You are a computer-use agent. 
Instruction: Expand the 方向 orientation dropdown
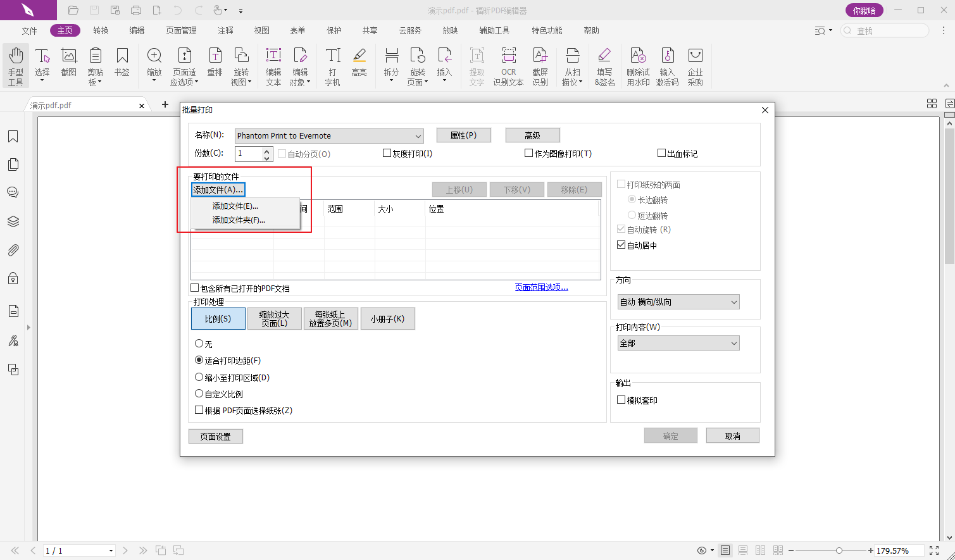click(678, 302)
